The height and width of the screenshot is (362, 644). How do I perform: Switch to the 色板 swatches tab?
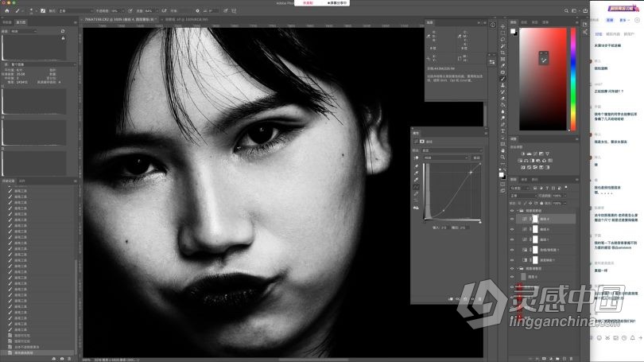click(524, 22)
